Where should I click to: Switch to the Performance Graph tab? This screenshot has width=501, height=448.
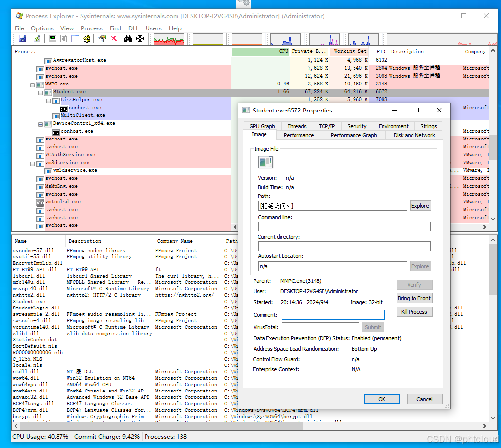(x=354, y=135)
